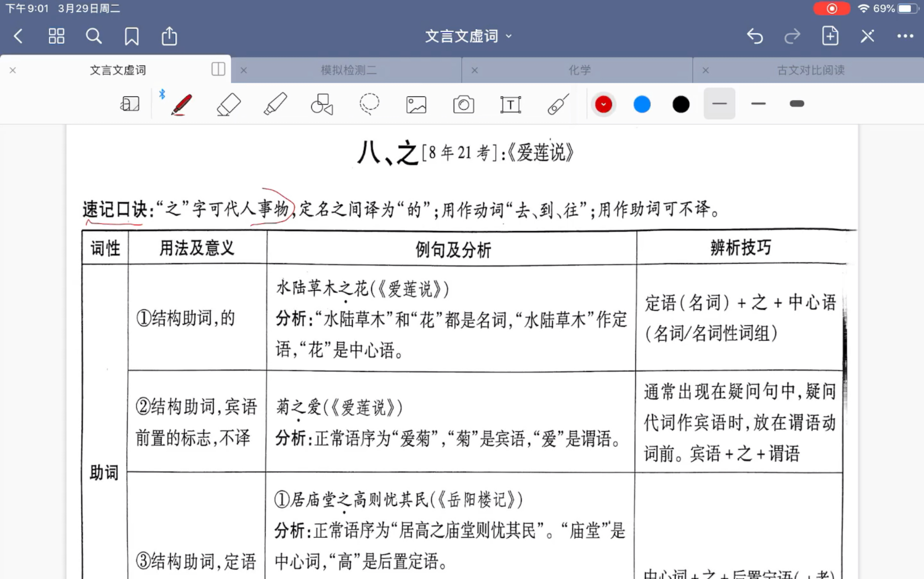Screen dimensions: 924x579
Task: Select the thinnest stroke width
Action: coord(719,103)
